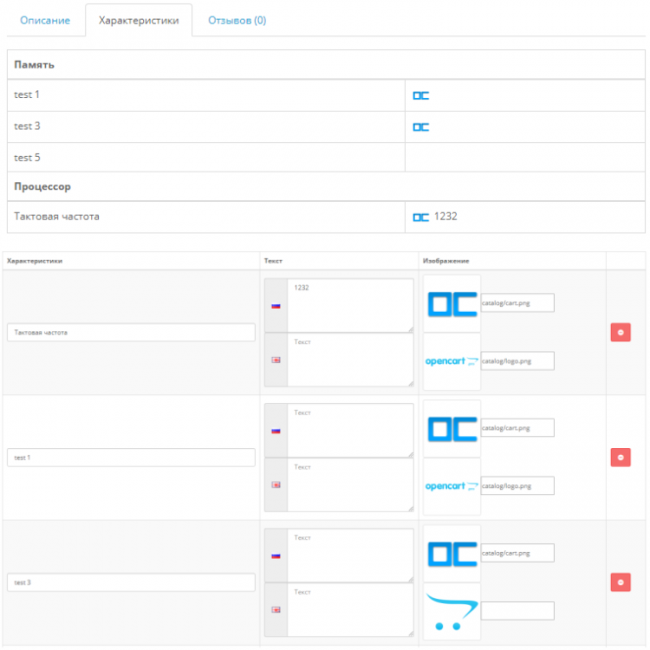The image size is (650, 650).
Task: Click the Russian flag beside the 1232 text area
Action: point(275,305)
